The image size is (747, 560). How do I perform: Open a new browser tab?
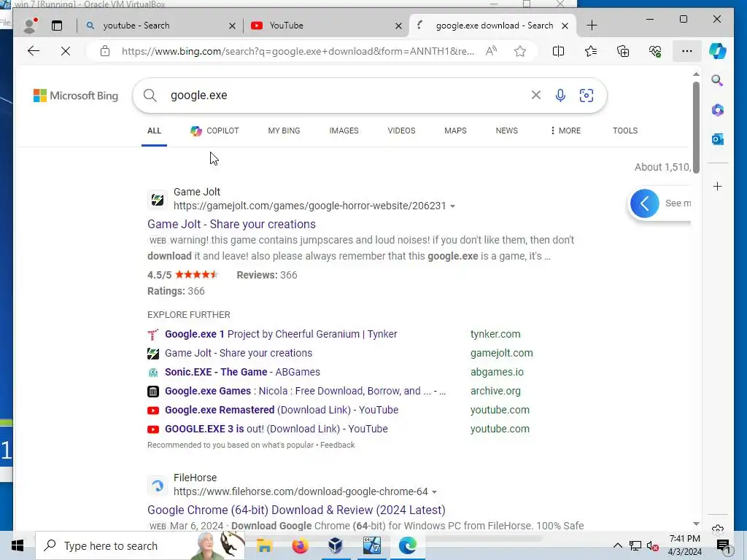pyautogui.click(x=592, y=26)
